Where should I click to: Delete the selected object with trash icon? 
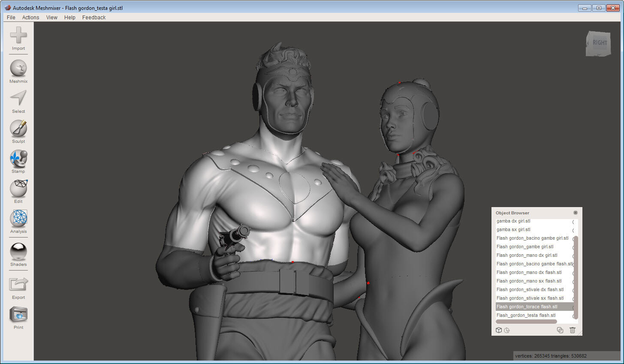pos(573,330)
